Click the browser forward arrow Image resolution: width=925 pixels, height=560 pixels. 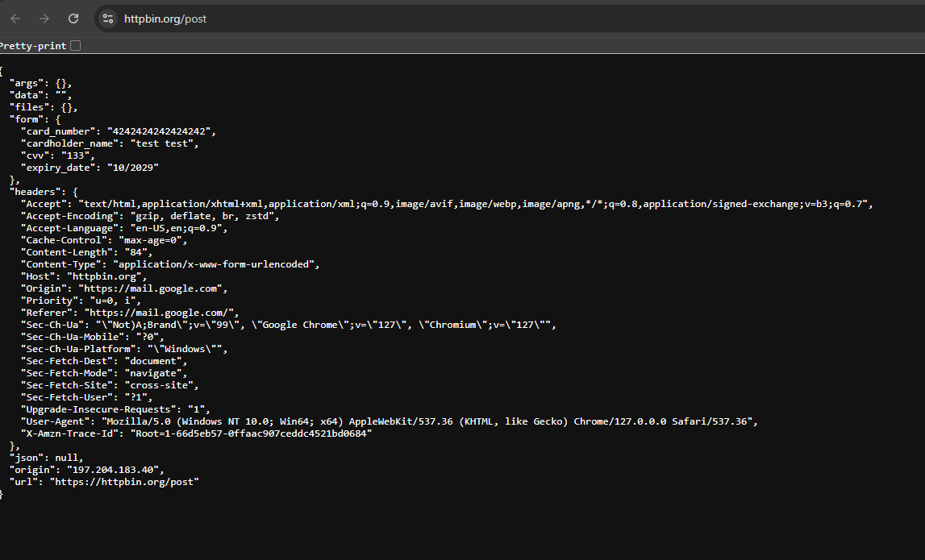pos(43,17)
